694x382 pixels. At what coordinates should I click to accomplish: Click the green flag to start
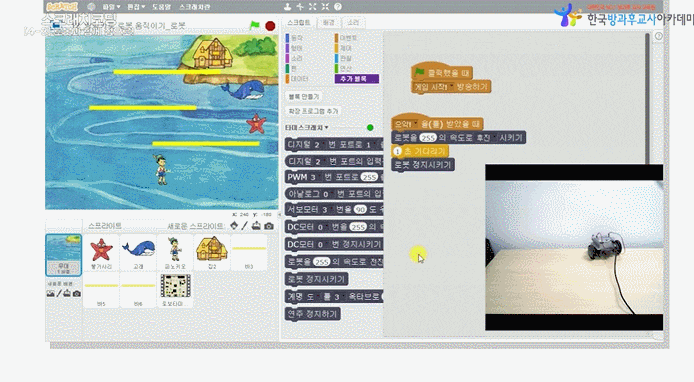click(x=254, y=25)
